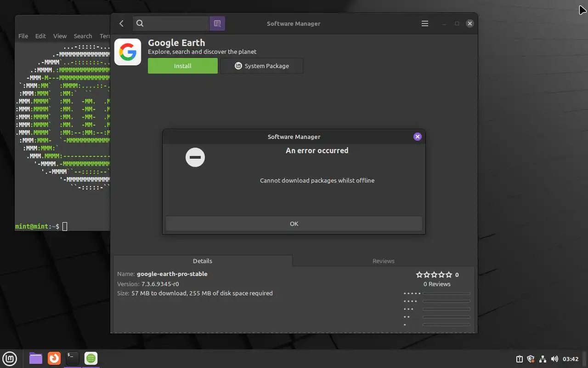Click the package name google-earth-pro-stable
The height and width of the screenshot is (368, 588).
172,274
